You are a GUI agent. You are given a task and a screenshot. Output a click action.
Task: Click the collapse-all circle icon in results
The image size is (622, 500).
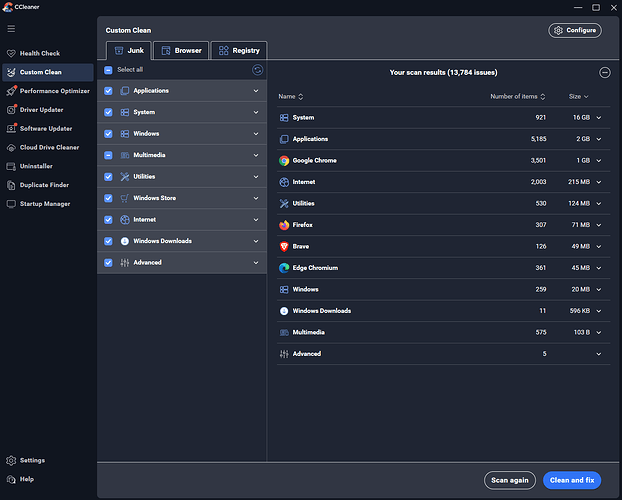(x=605, y=72)
